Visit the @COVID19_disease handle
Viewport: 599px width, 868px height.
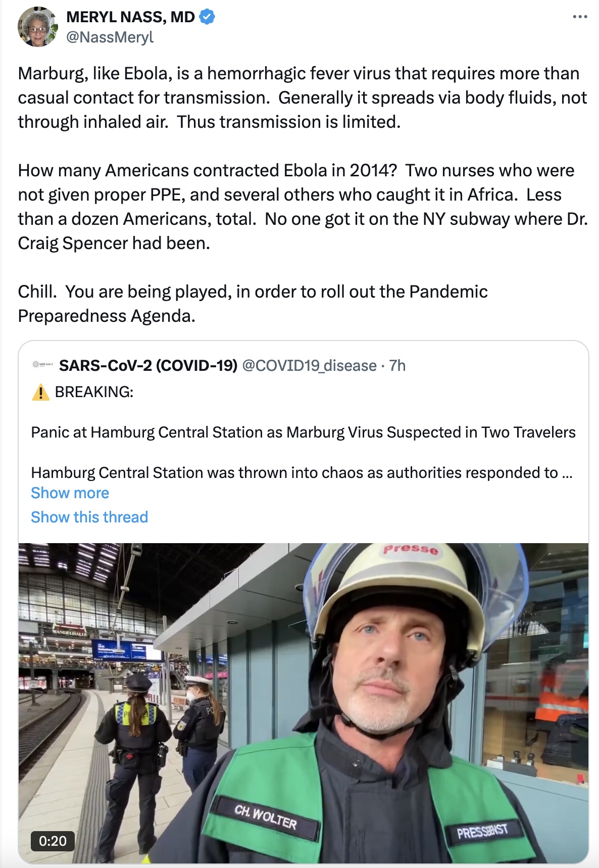(309, 365)
